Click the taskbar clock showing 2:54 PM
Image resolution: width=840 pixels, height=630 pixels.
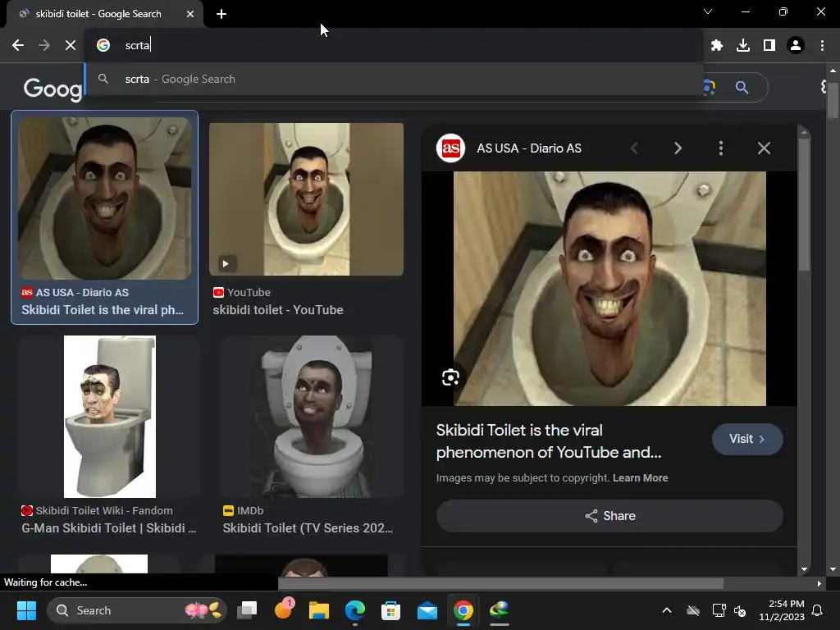coord(782,610)
